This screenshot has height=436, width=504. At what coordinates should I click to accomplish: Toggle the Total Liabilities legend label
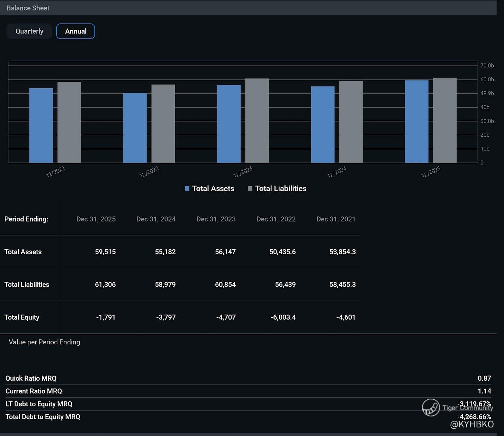[281, 189]
